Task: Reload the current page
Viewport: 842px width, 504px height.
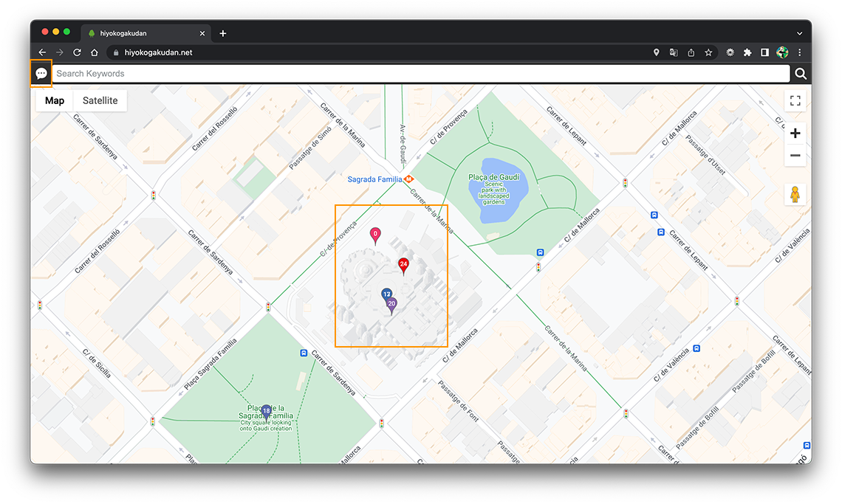Action: [77, 52]
